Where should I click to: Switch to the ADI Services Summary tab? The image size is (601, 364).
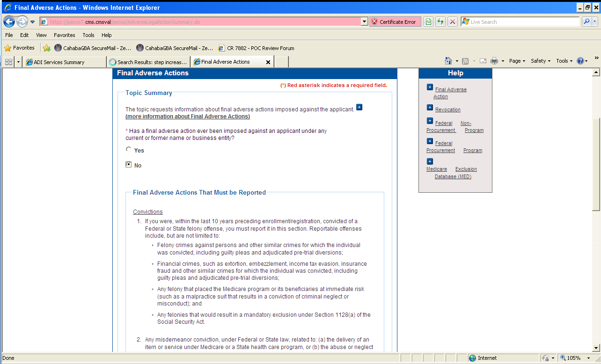(x=64, y=62)
